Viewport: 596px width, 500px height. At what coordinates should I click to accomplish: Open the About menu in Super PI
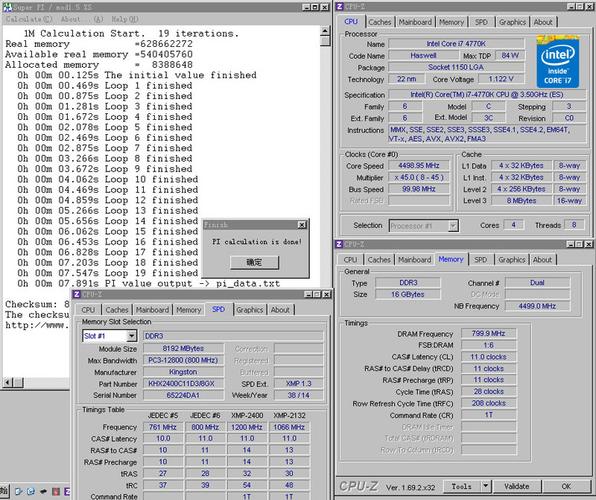coord(82,19)
